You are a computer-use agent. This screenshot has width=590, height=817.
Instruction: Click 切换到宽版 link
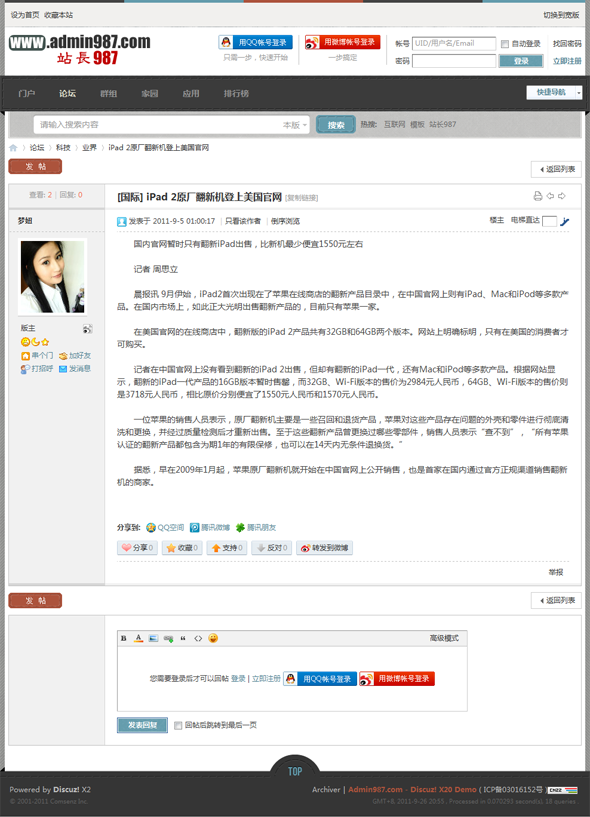561,15
